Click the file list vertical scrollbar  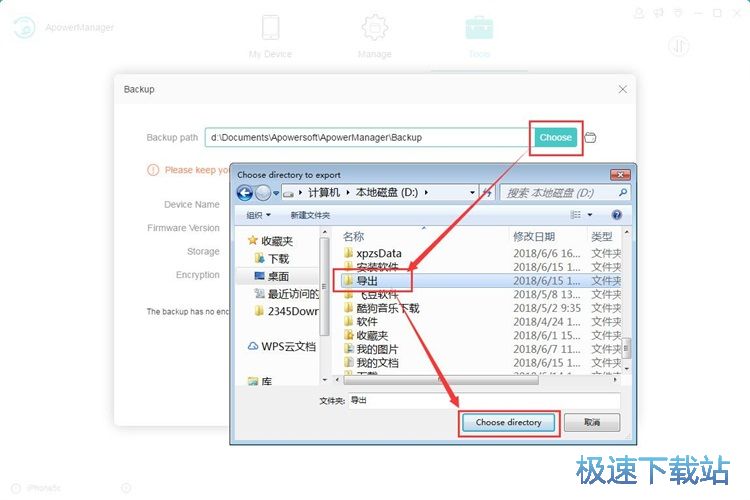pyautogui.click(x=626, y=348)
